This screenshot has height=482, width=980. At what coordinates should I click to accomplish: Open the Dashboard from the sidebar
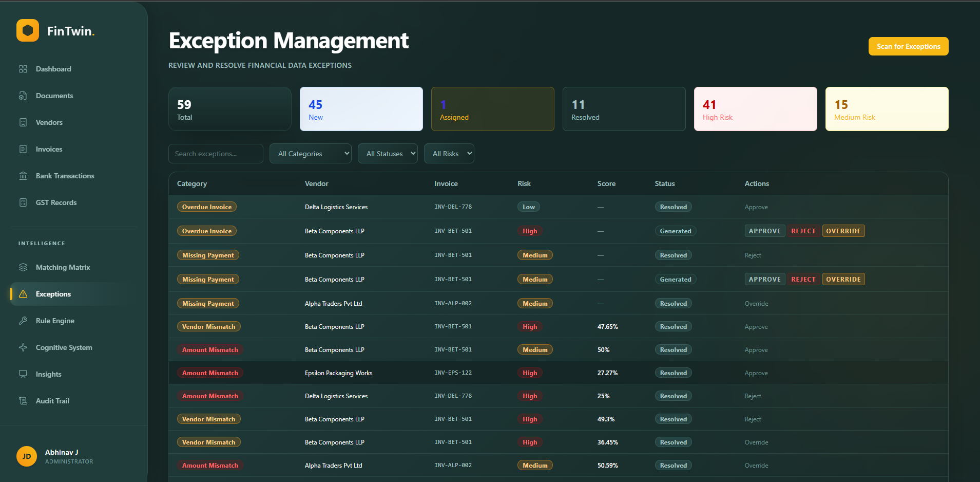pos(53,68)
